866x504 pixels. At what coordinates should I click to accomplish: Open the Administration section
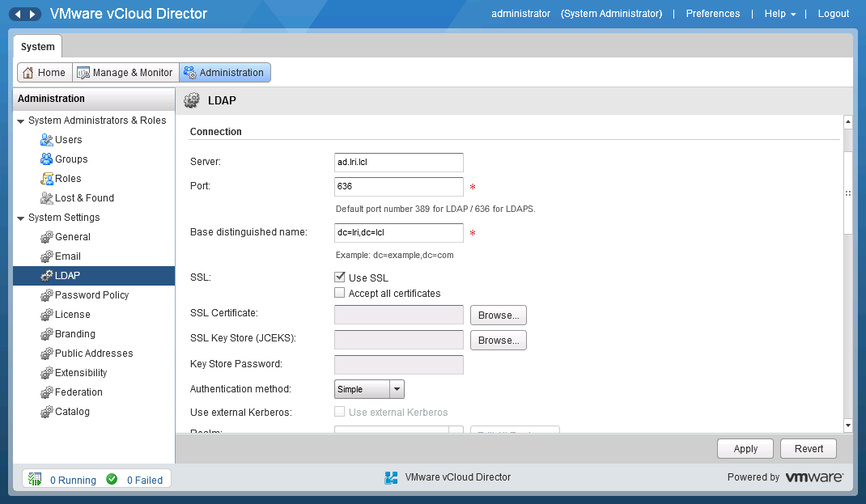click(x=225, y=72)
